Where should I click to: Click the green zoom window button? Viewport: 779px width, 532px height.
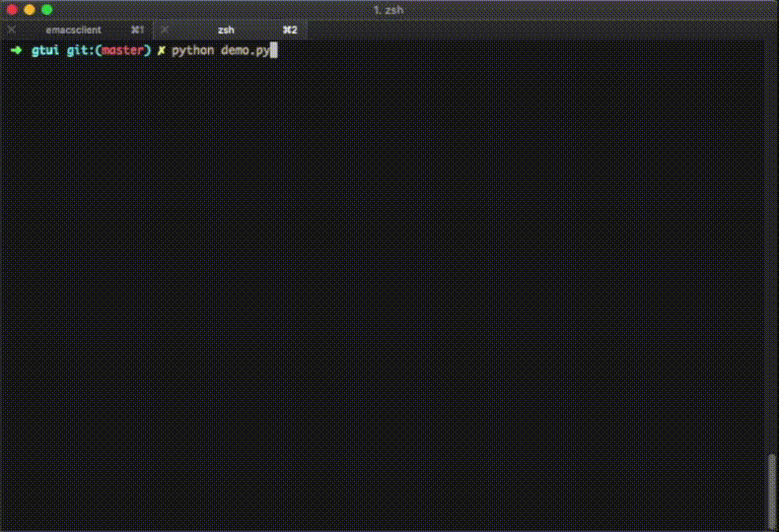(47, 10)
